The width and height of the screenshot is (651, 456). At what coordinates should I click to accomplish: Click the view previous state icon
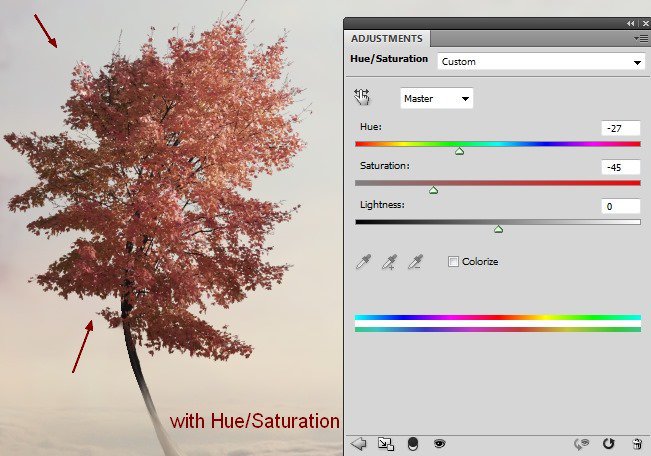click(580, 443)
